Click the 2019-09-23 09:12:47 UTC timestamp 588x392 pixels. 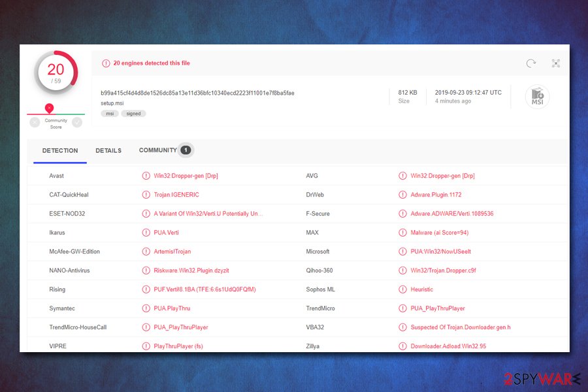click(x=468, y=93)
